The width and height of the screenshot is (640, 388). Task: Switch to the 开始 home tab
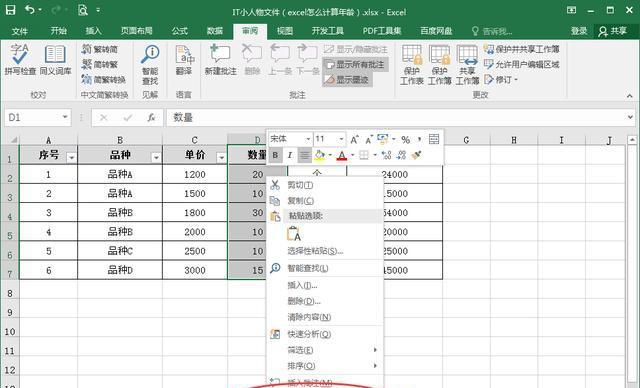pos(59,31)
